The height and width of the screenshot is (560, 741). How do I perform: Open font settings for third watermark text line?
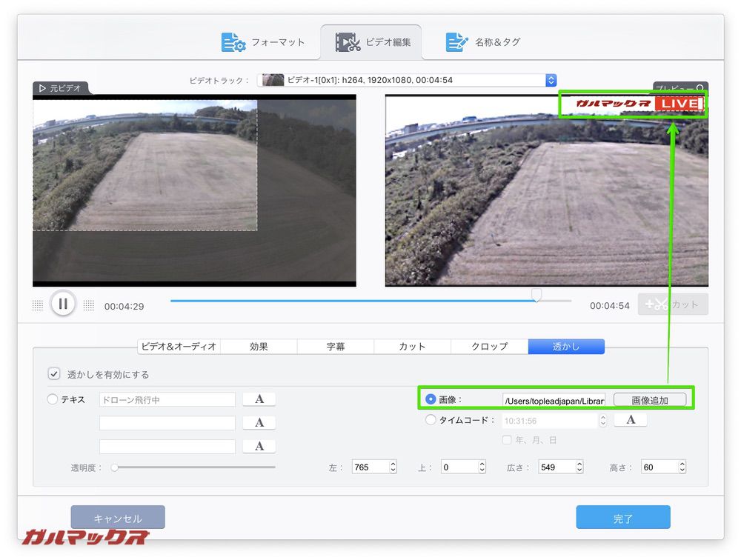tap(259, 445)
